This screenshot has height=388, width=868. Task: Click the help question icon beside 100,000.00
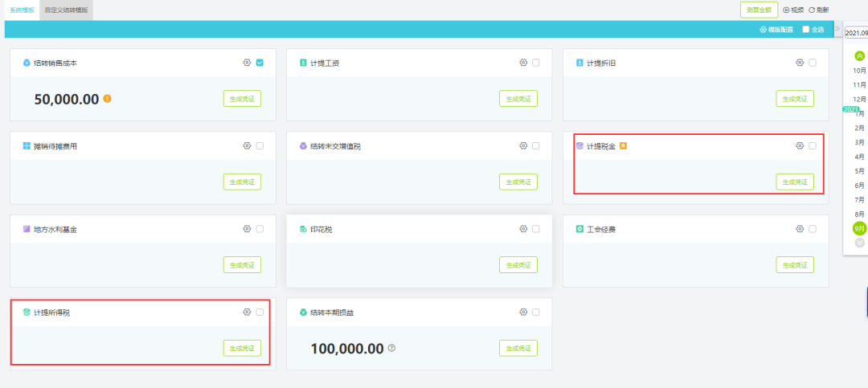pos(392,348)
